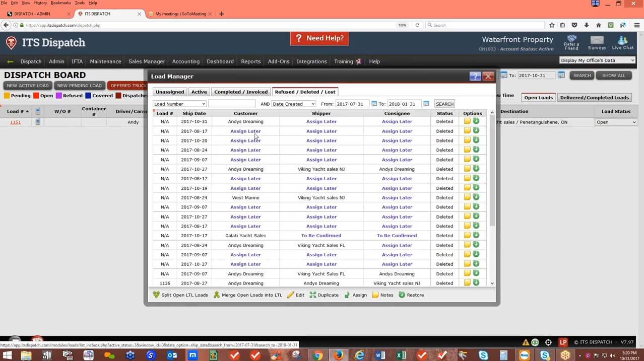Screen dimensions: 644x361
Task: Click the To date input field
Action: click(x=404, y=104)
